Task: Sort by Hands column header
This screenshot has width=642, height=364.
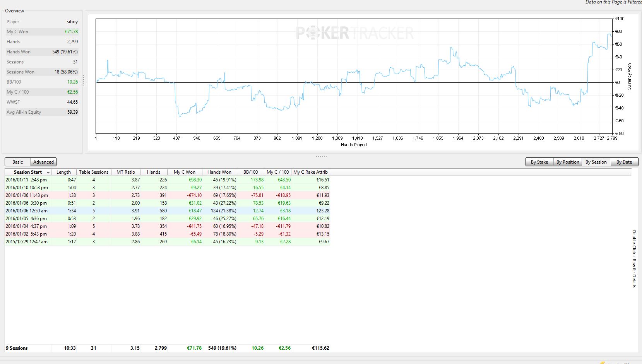Action: (154, 172)
